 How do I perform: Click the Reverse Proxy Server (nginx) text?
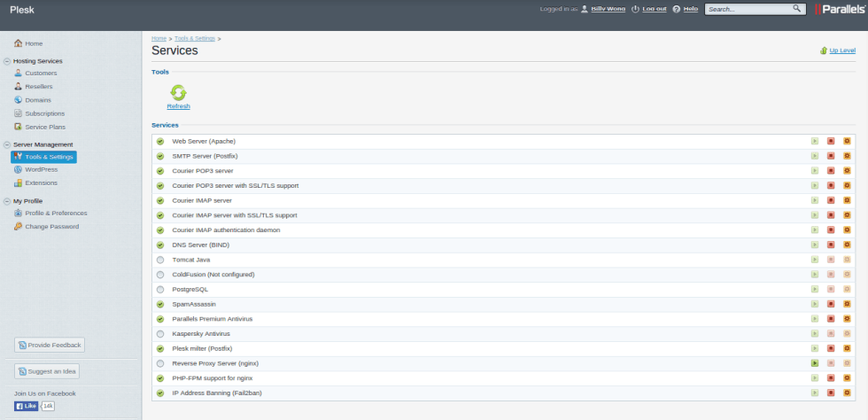[215, 363]
